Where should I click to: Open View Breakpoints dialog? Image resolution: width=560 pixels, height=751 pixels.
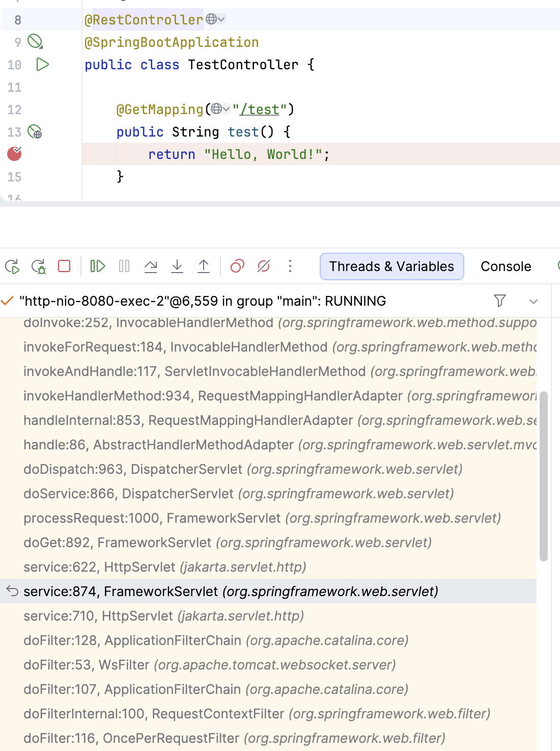coord(237,266)
